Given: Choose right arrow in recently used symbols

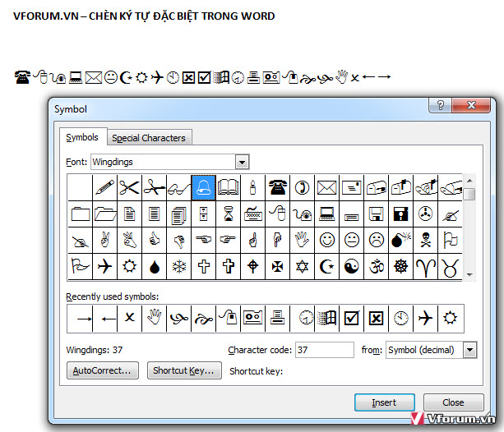Looking at the screenshot, I should (81, 319).
